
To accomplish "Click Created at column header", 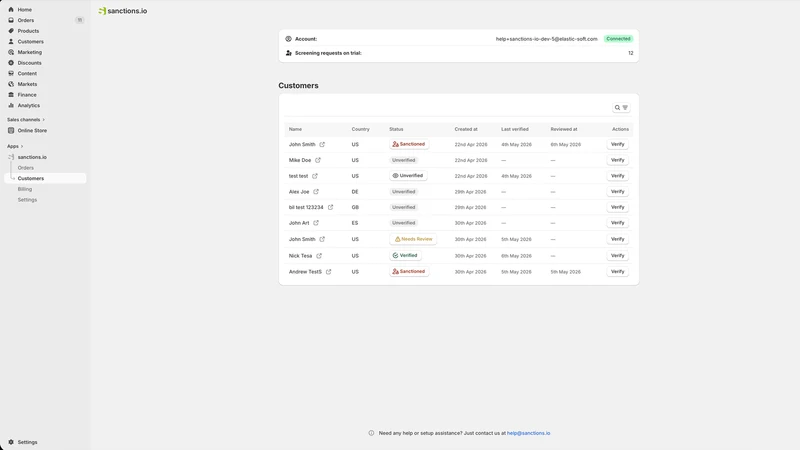I will coord(466,130).
